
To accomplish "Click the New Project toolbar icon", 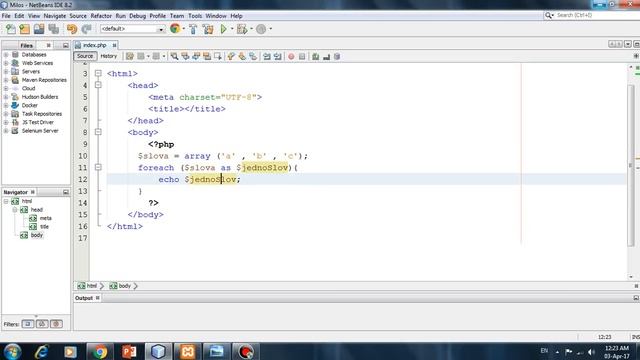I will tap(25, 29).
